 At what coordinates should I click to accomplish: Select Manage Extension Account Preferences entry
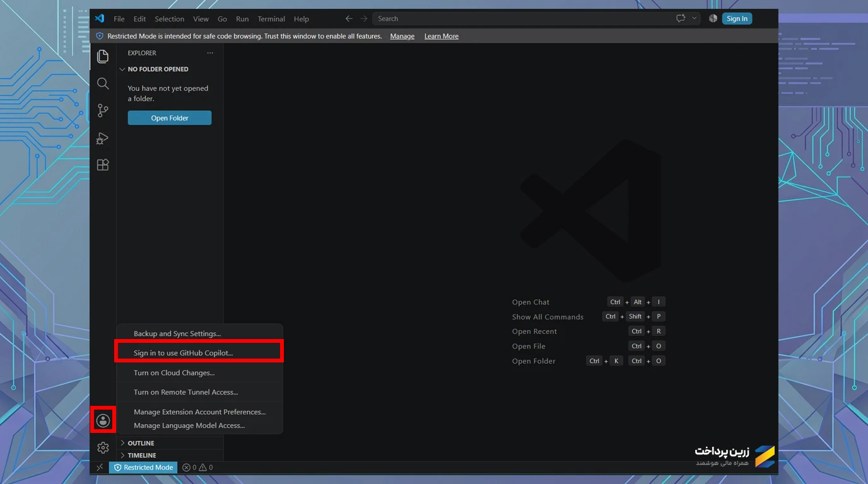click(199, 412)
